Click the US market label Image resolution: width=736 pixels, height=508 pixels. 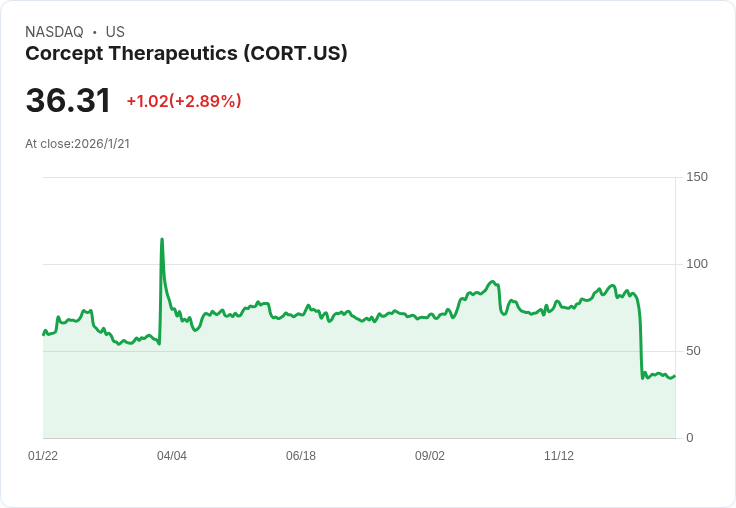tap(115, 32)
